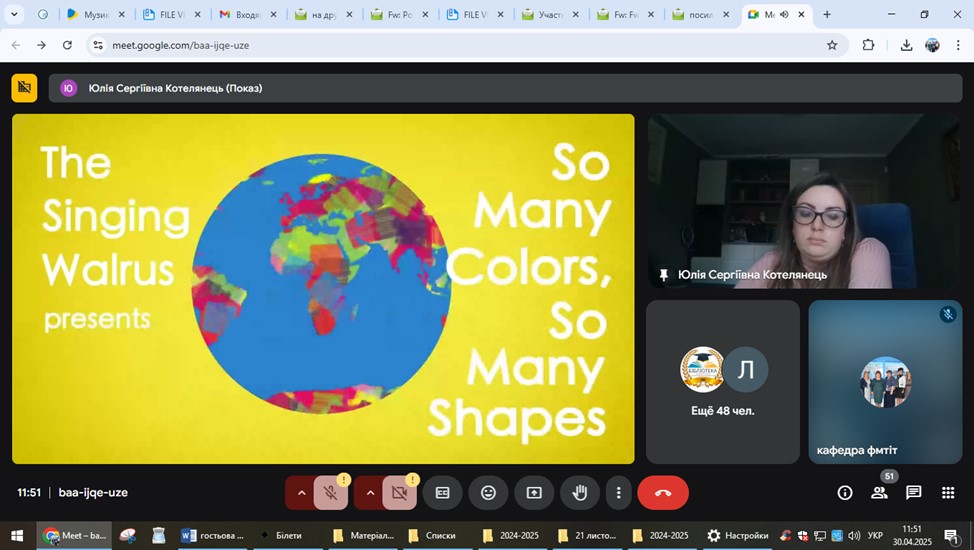This screenshot has width=974, height=550.
Task: Open Chrome three-dot menu
Action: [x=958, y=45]
